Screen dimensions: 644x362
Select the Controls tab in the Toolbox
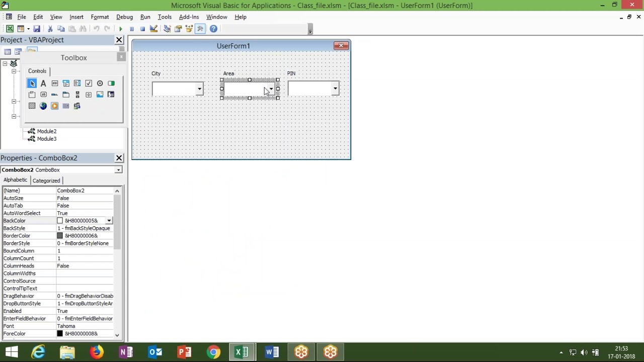[37, 71]
